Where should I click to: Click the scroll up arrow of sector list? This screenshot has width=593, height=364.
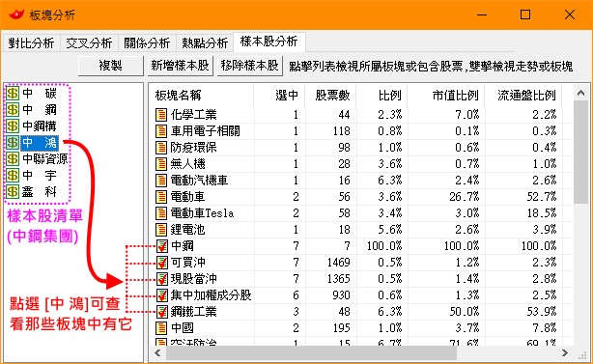coord(580,93)
